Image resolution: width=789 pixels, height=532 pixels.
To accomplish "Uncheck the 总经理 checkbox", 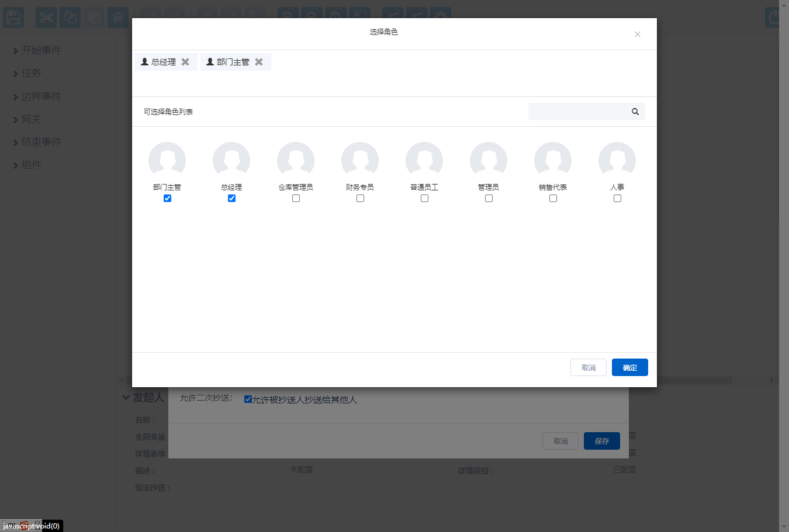I will tap(231, 199).
